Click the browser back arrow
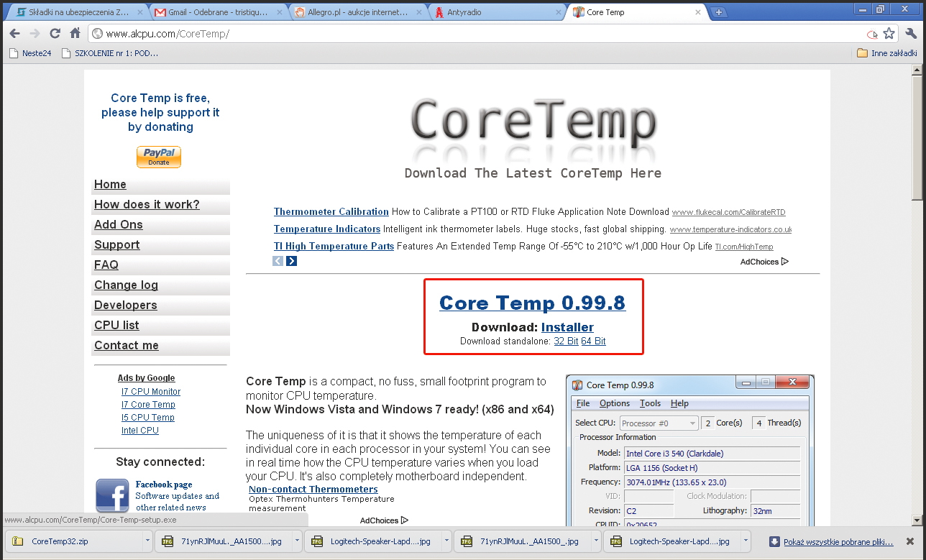This screenshot has height=560, width=926. coord(14,34)
